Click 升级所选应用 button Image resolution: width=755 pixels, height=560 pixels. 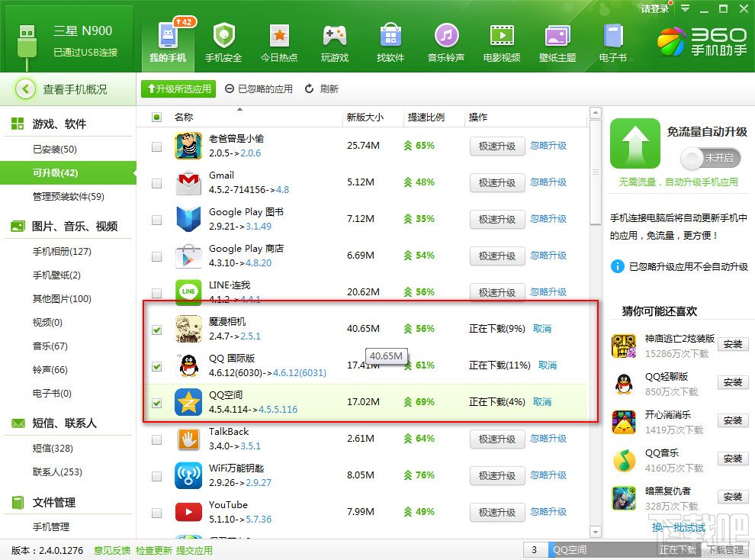click(178, 89)
